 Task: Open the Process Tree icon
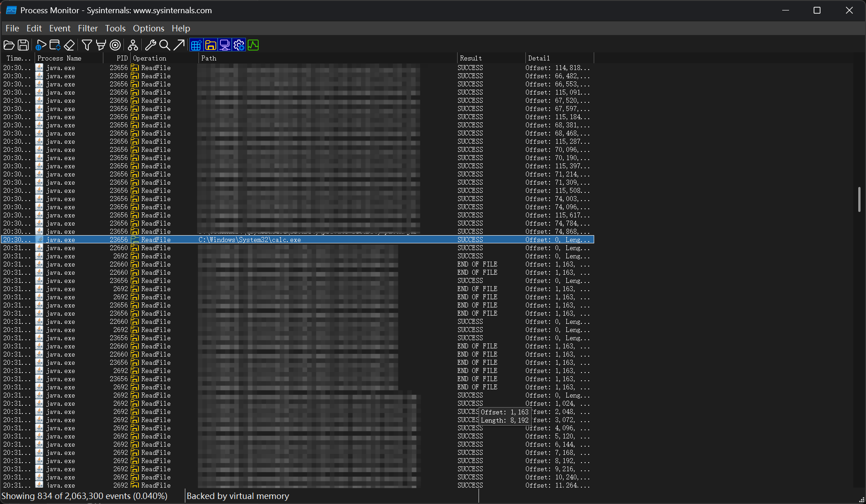click(132, 45)
